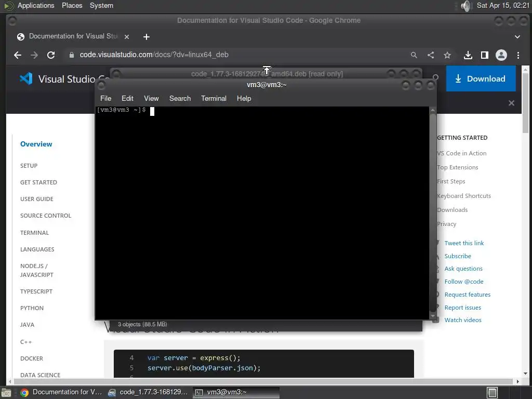
Task: Select Overview in the docs sidebar
Action: tap(36, 144)
